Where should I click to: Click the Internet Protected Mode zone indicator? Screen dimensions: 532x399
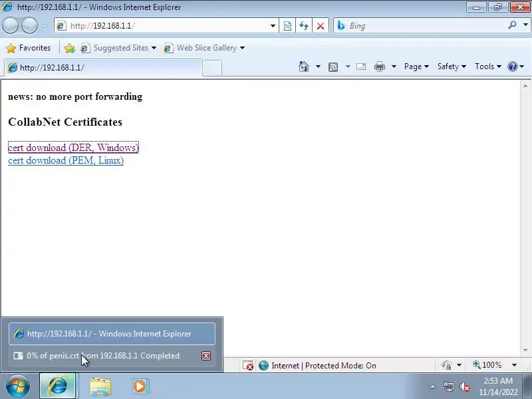coord(318,365)
